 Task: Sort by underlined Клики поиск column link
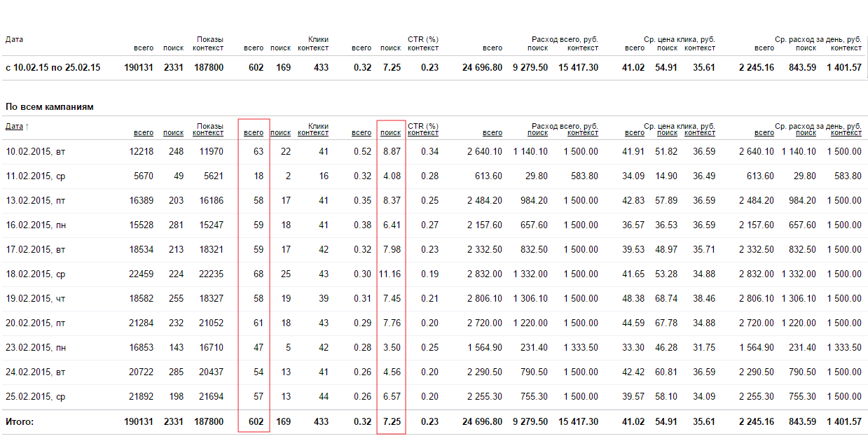281,133
